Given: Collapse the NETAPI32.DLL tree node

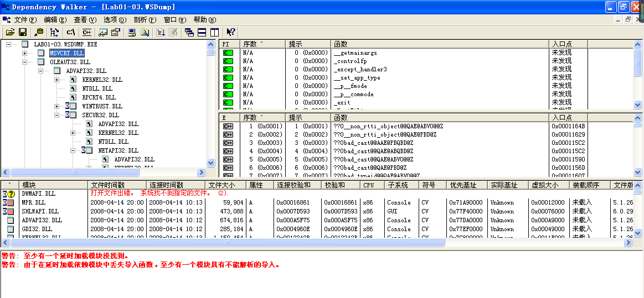Looking at the screenshot, I should 73,150.
